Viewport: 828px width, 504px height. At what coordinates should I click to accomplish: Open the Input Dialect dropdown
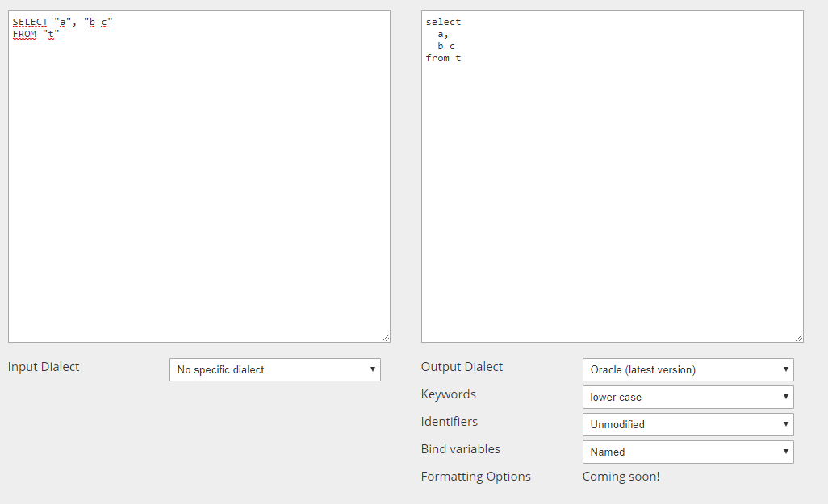(274, 369)
